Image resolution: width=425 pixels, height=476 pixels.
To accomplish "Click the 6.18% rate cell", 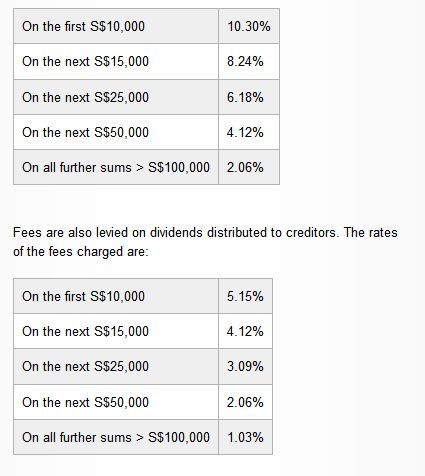I will pyautogui.click(x=249, y=97).
